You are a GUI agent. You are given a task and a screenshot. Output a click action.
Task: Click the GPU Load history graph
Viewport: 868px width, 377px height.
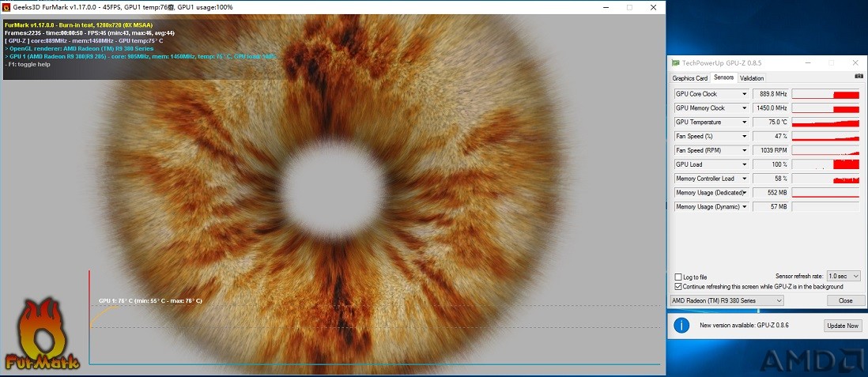coord(825,164)
